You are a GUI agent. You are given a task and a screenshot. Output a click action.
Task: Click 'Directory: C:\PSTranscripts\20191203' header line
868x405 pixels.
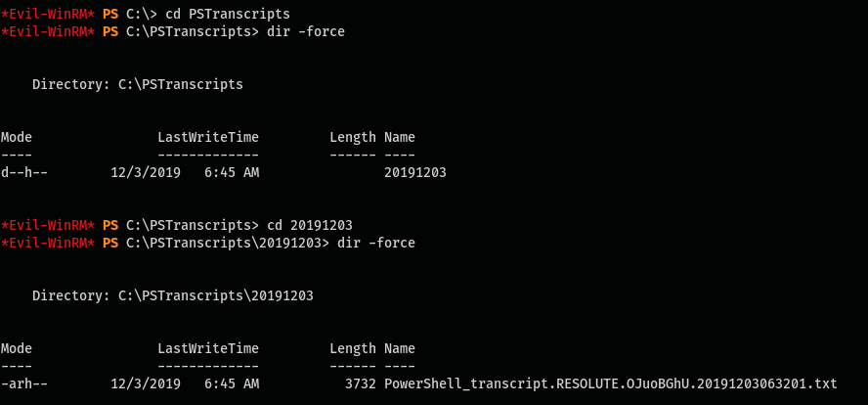(x=173, y=295)
